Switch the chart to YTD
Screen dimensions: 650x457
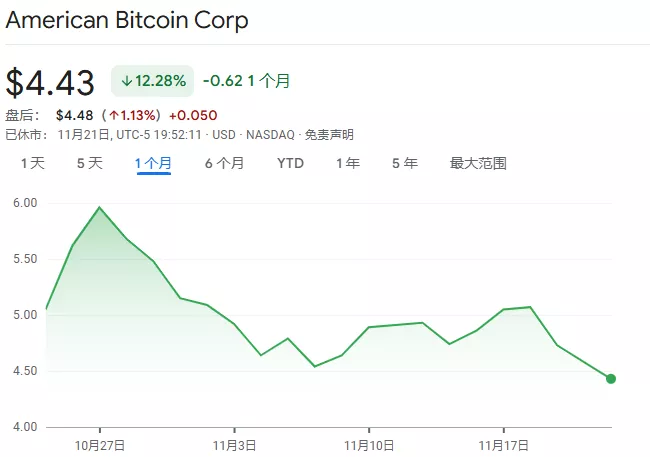pos(290,163)
